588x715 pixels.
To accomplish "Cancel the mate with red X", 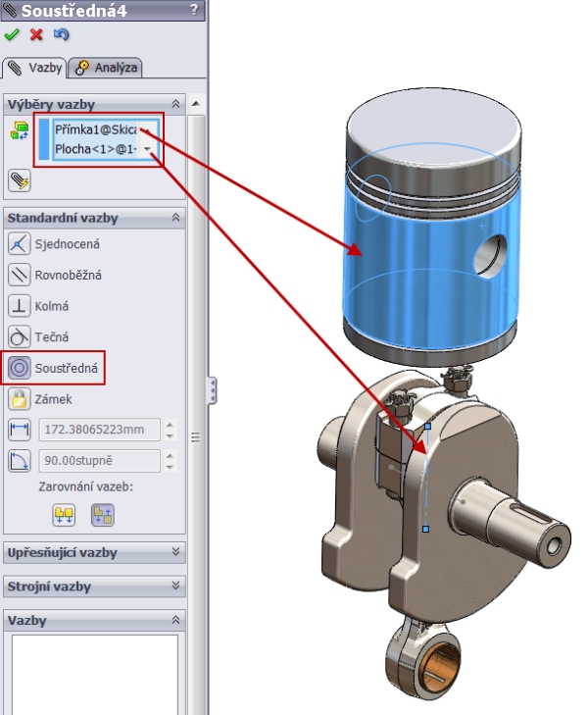I will point(36,34).
